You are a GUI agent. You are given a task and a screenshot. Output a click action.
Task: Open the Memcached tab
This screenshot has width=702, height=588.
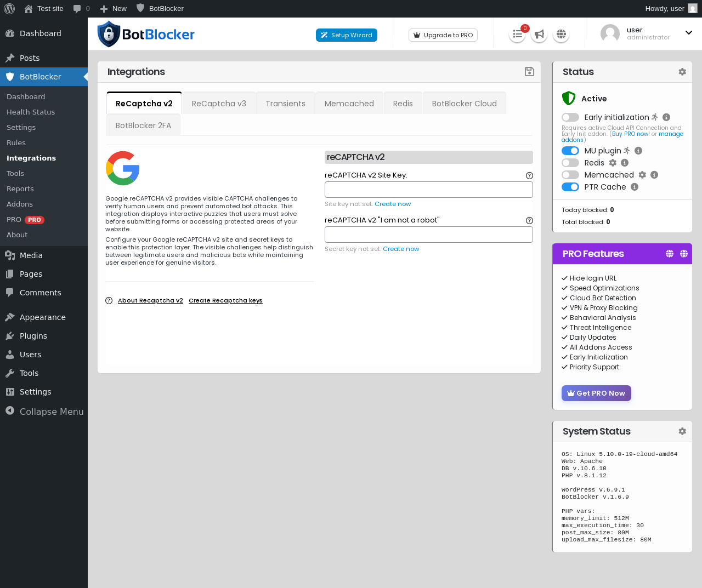coord(349,104)
